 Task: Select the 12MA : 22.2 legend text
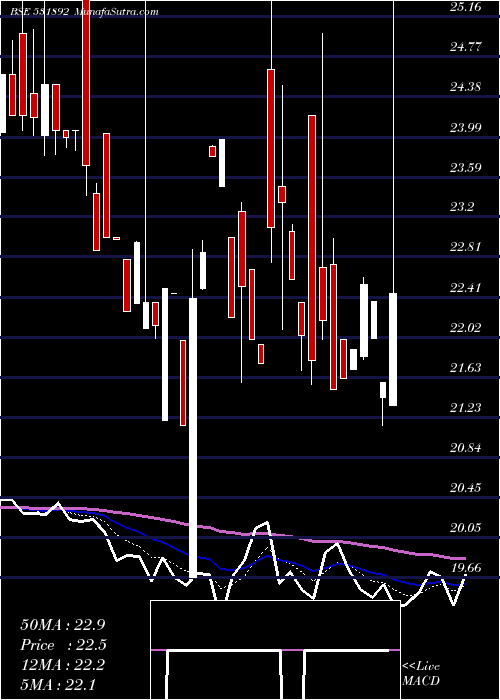pos(62,665)
